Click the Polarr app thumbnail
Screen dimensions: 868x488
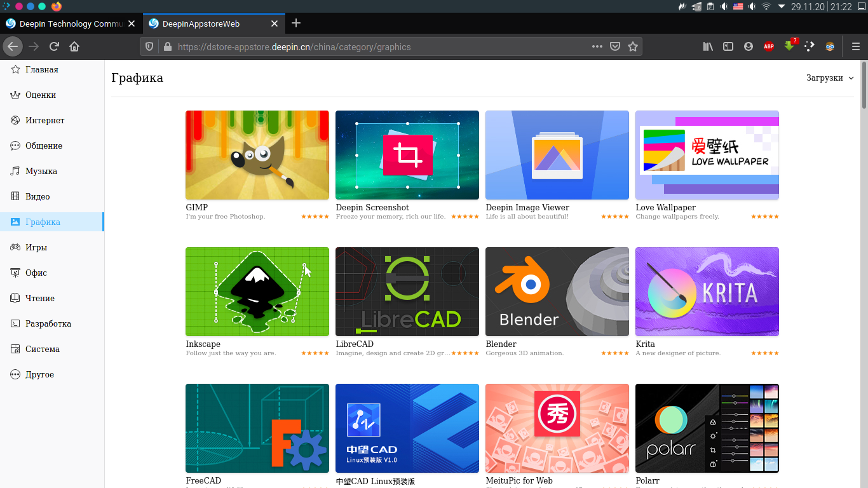(707, 428)
